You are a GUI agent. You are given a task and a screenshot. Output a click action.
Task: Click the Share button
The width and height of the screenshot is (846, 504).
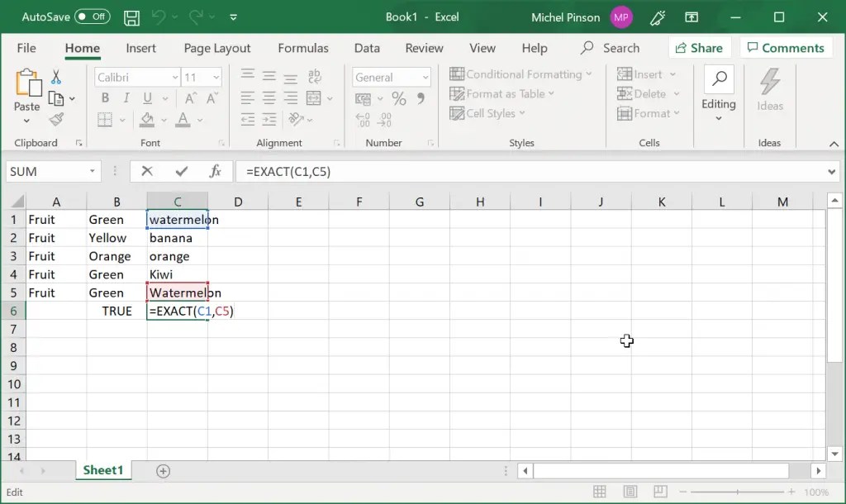[x=699, y=48]
